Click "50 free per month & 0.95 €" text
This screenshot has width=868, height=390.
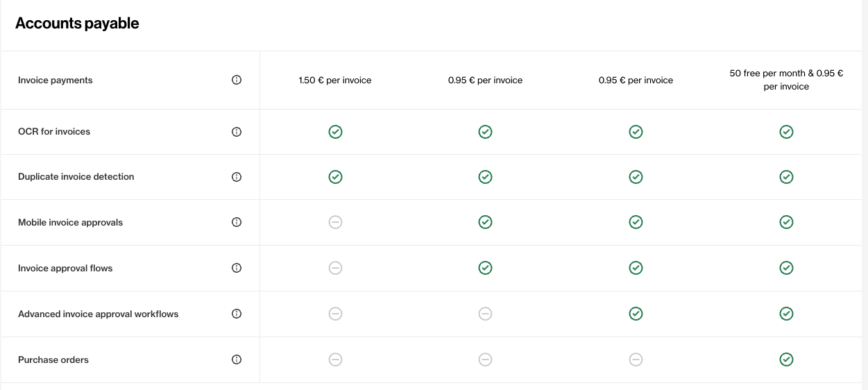[786, 74]
